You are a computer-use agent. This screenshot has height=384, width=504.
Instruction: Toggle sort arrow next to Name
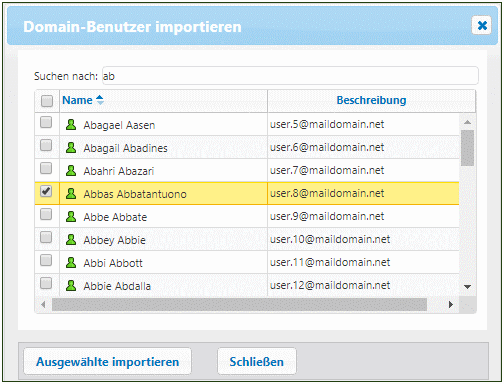[x=100, y=100]
